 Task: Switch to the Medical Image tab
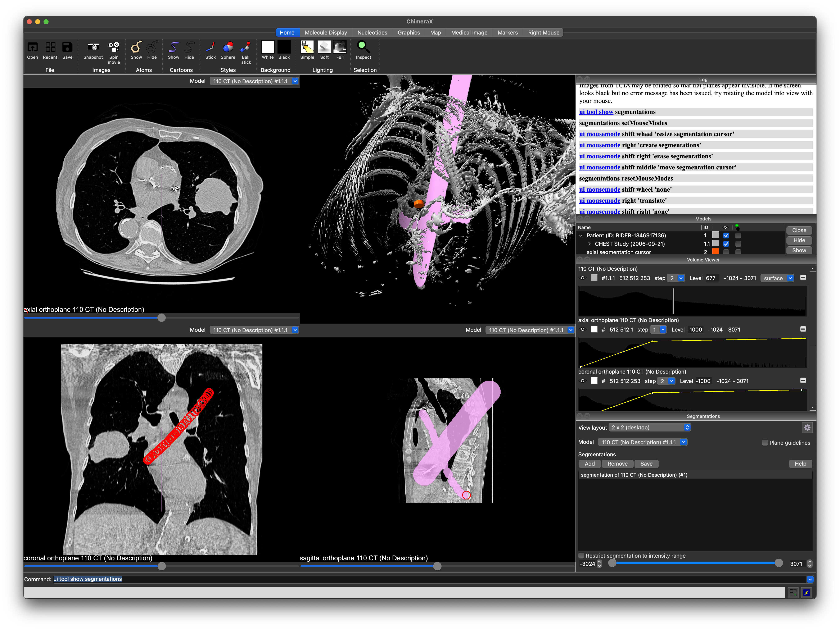(x=469, y=33)
